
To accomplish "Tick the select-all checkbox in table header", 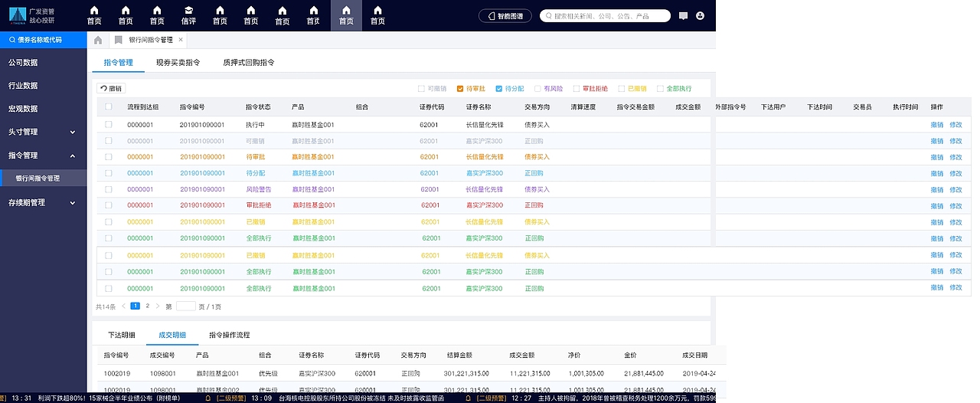I will [109, 107].
